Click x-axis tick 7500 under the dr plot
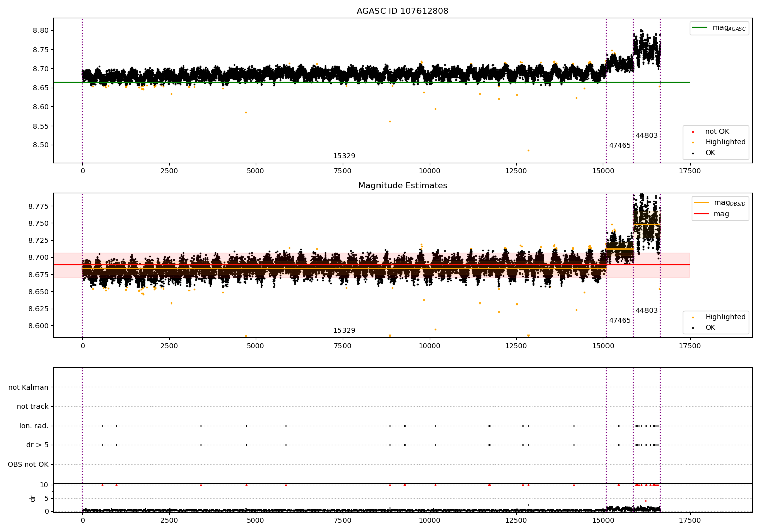Image resolution: width=760 pixels, height=532 pixels. [343, 521]
